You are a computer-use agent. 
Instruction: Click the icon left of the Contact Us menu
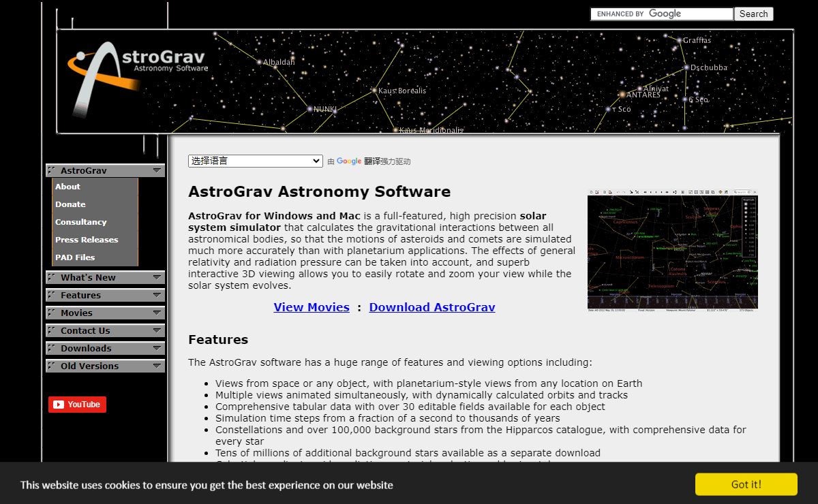point(52,330)
